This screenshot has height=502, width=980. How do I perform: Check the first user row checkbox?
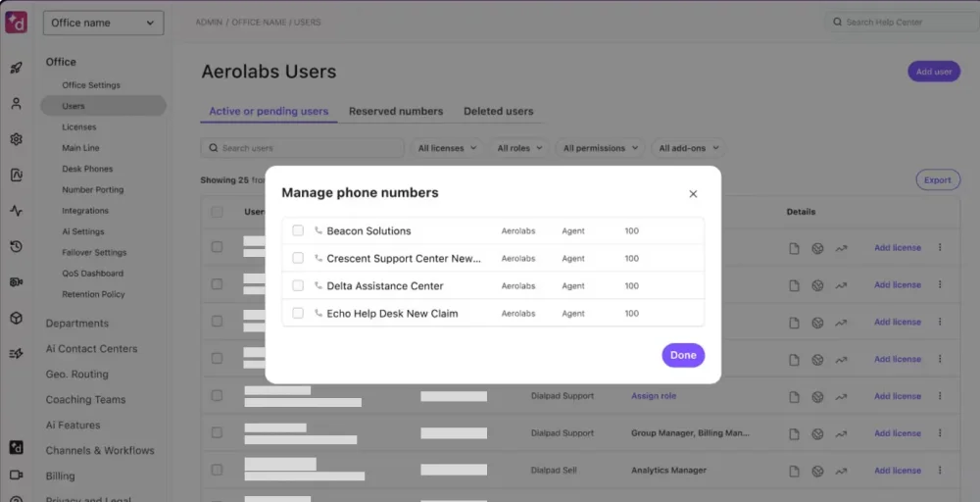click(x=217, y=247)
